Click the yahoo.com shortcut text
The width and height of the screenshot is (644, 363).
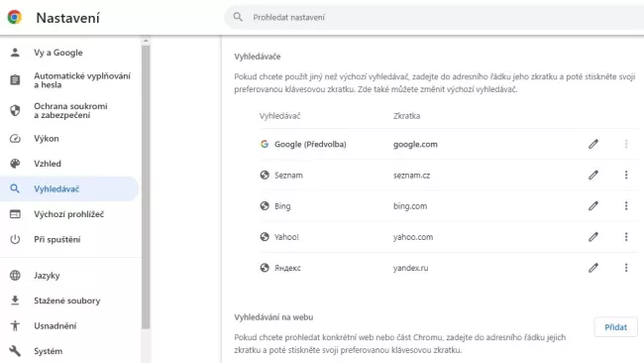pos(413,237)
